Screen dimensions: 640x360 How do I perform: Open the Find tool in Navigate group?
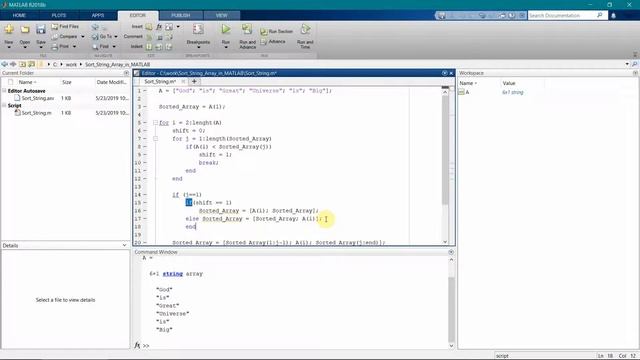(x=101, y=47)
